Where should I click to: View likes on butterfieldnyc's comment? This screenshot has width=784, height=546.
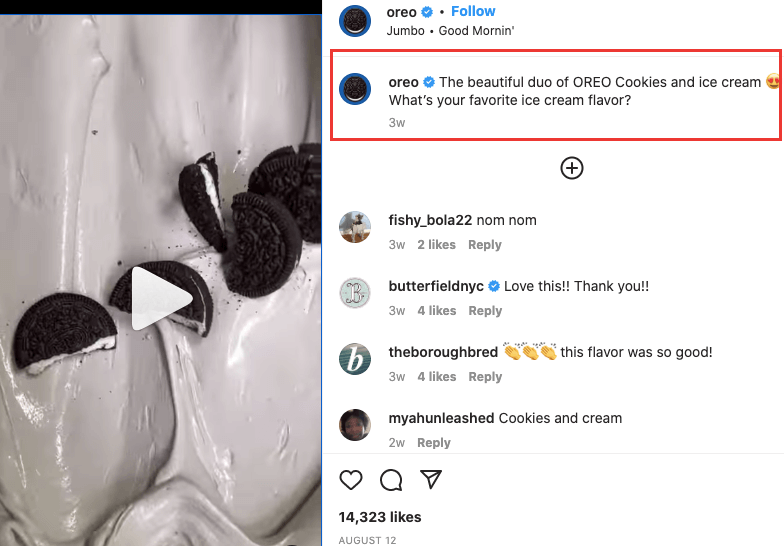(x=436, y=311)
